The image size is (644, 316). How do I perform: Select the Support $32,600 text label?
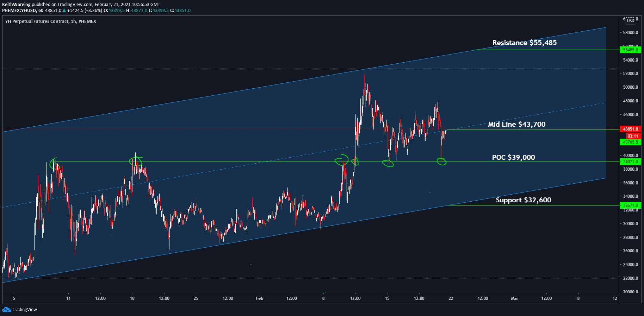pyautogui.click(x=523, y=200)
